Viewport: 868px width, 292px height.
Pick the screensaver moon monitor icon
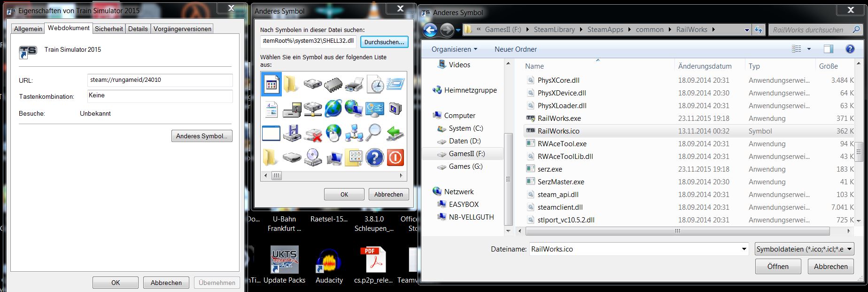click(395, 109)
